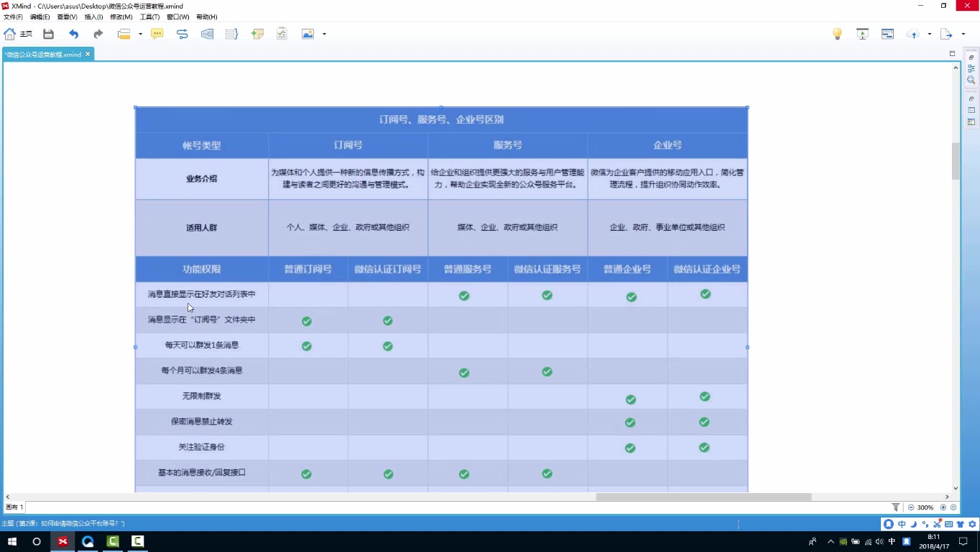
Task: Add a summary bracket to topics
Action: 231,34
